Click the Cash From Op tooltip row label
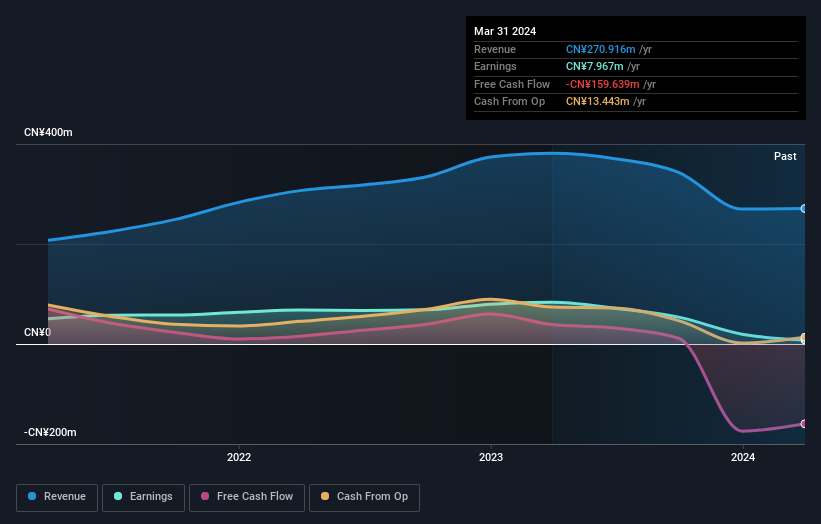 pyautogui.click(x=509, y=102)
